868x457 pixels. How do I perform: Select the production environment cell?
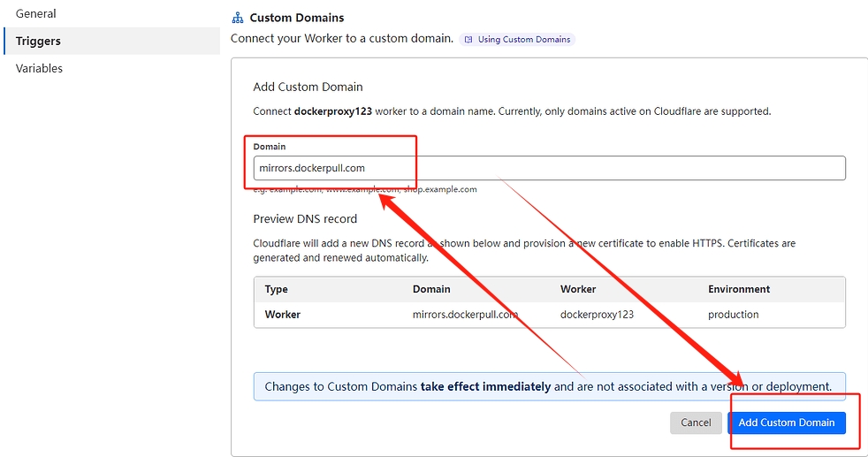click(733, 314)
